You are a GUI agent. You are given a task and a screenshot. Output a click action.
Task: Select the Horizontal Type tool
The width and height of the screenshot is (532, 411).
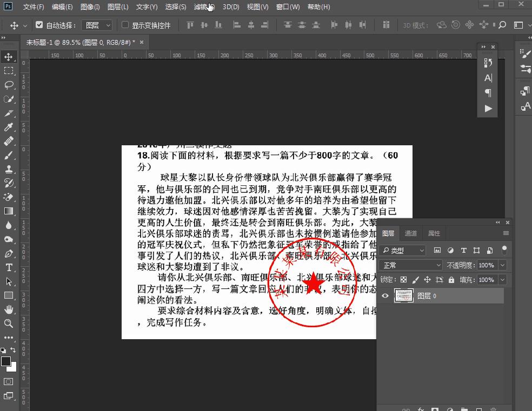click(x=9, y=266)
